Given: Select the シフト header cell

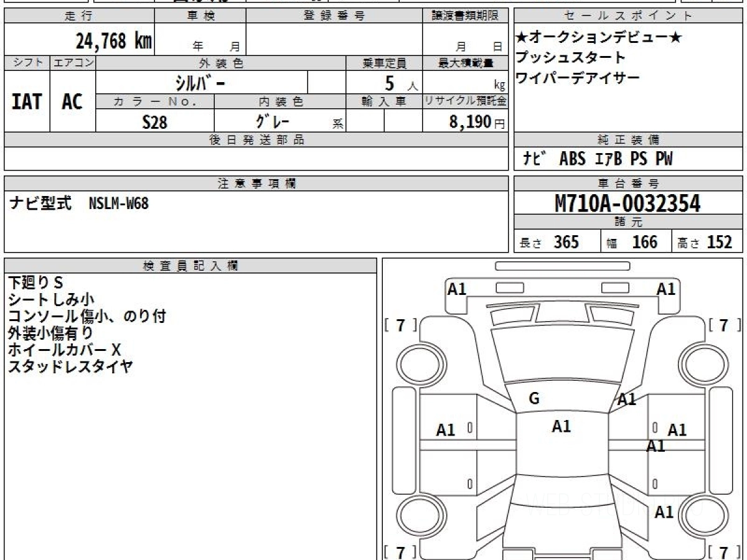Looking at the screenshot, I should pyautogui.click(x=27, y=63).
